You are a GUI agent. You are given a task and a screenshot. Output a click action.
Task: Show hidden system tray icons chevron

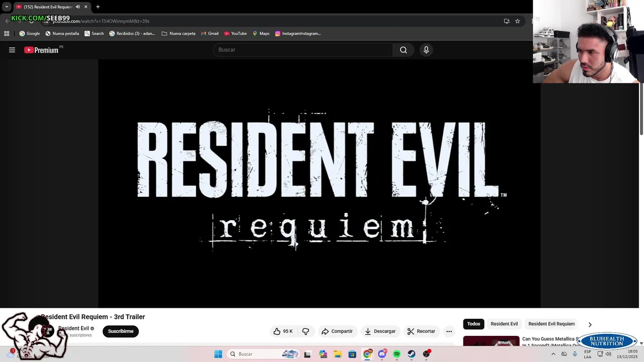[x=553, y=354]
